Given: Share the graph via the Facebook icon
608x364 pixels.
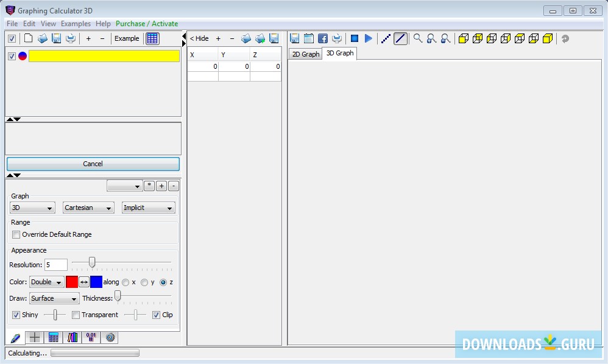Looking at the screenshot, I should [323, 38].
